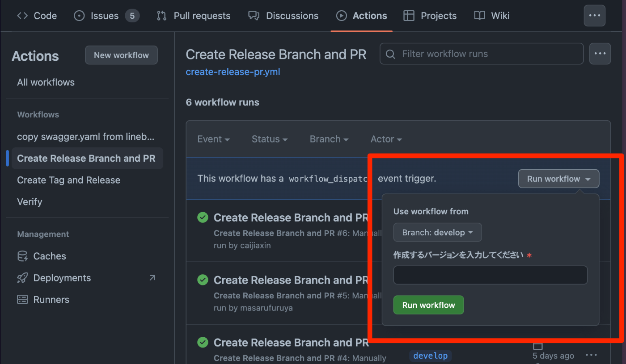Open Deployments under Management
Image resolution: width=626 pixels, height=364 pixels.
click(x=62, y=278)
